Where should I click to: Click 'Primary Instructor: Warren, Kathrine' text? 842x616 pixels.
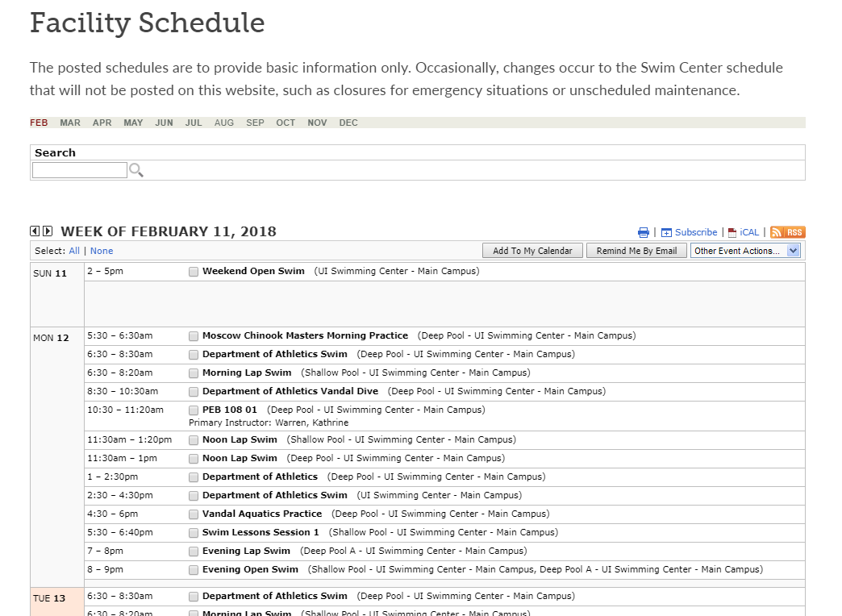(269, 422)
